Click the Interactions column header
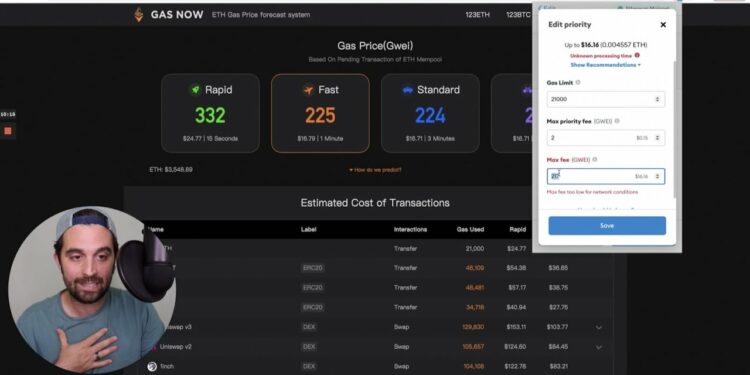Viewport: 750px width, 375px height. (x=410, y=230)
